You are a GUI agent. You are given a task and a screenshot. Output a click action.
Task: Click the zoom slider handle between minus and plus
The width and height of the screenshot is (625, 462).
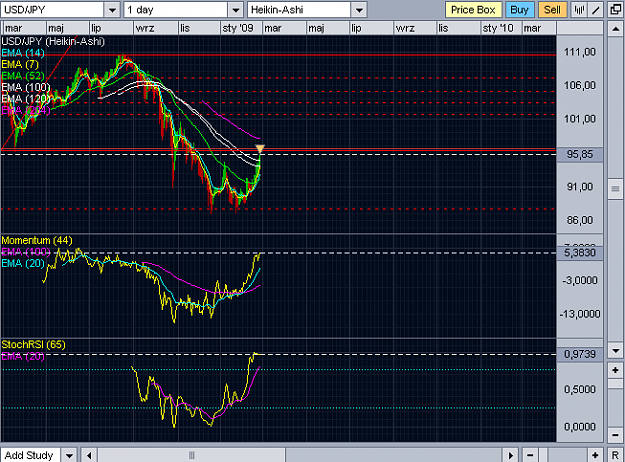tap(543, 455)
